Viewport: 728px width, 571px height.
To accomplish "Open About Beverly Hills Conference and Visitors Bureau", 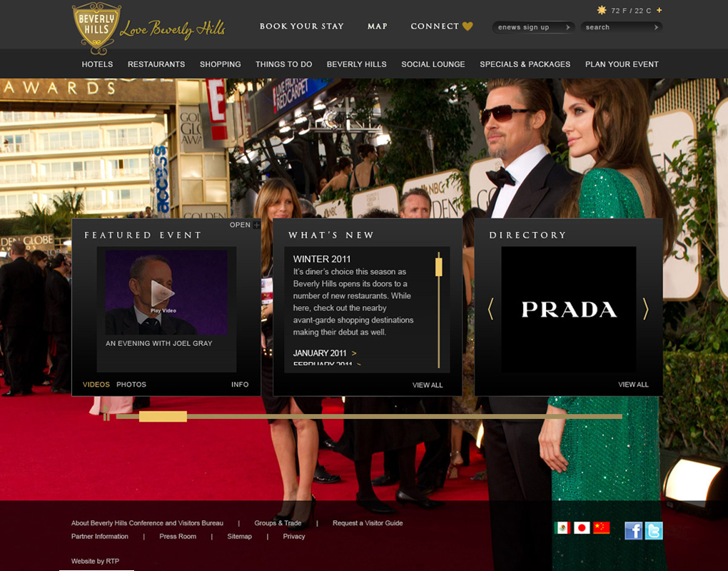I will (147, 522).
